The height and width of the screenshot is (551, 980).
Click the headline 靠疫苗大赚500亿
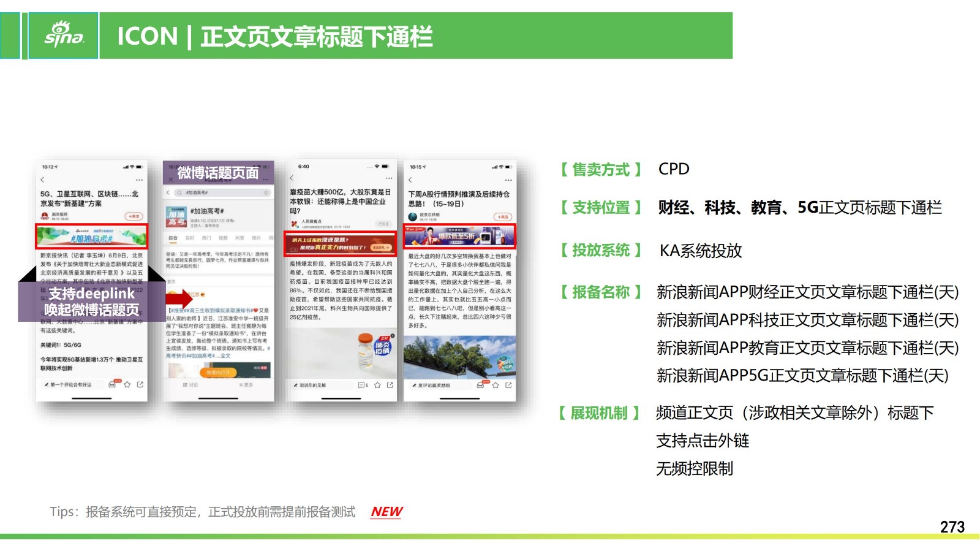[x=340, y=201]
